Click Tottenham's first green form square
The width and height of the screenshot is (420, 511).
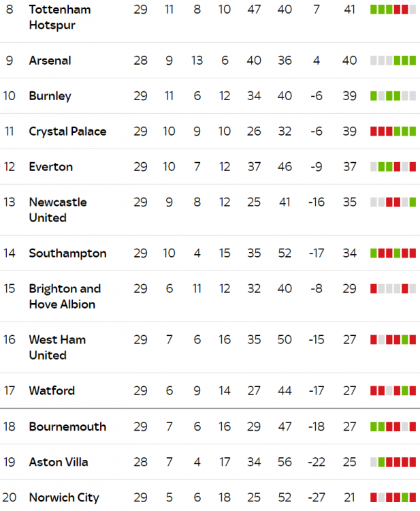[374, 10]
